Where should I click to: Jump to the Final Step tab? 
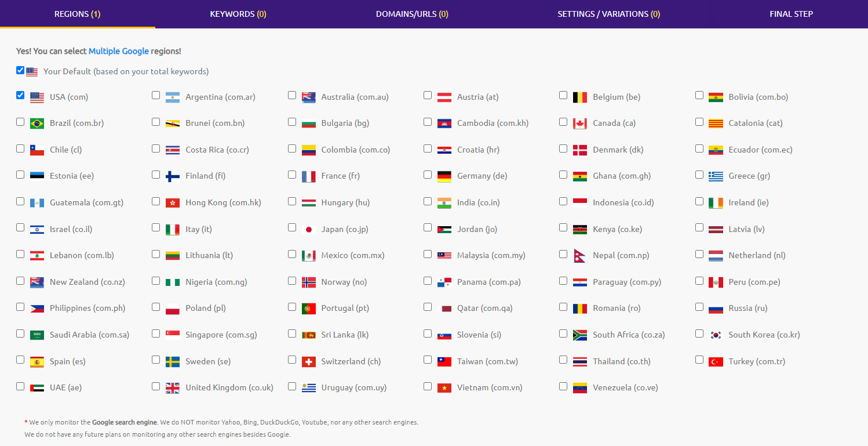point(792,14)
